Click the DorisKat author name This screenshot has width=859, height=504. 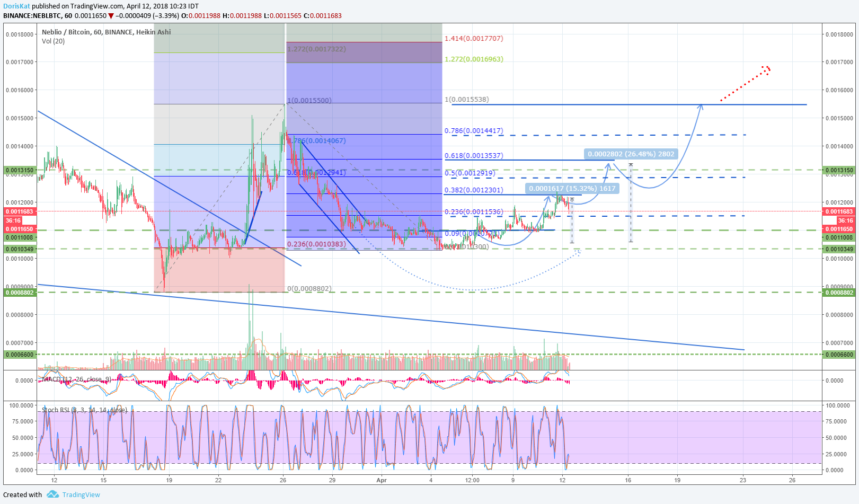point(16,6)
